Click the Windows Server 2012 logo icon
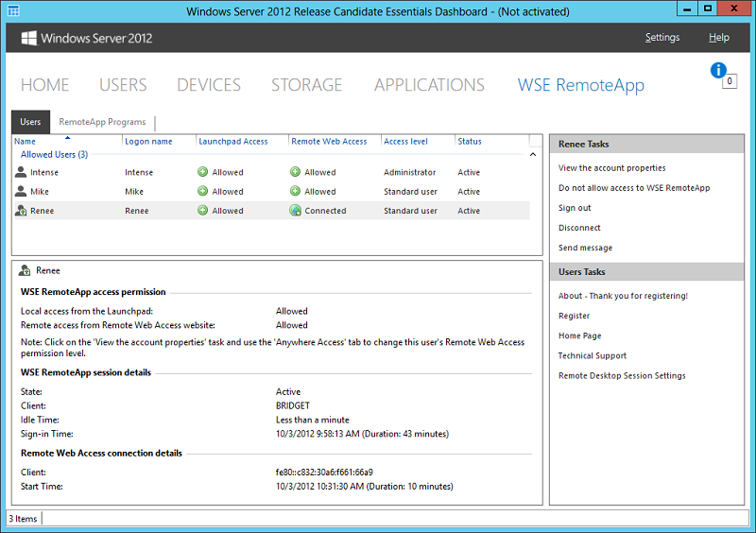Screen dimensions: 756x533 29,38
